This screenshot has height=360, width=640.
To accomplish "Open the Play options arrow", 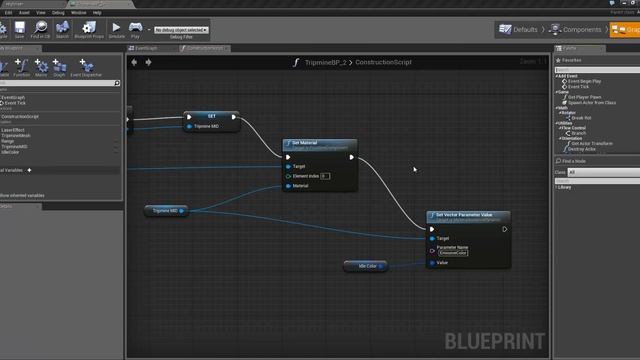I will (149, 30).
